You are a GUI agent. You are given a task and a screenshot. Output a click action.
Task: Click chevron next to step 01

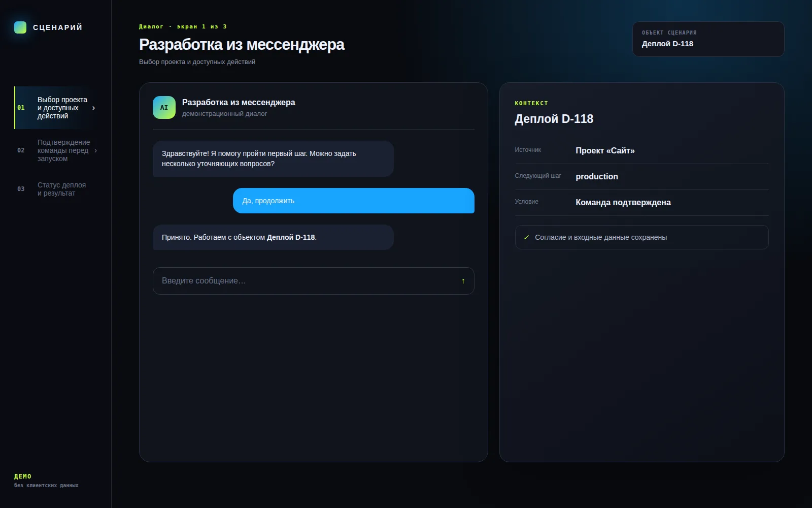click(94, 108)
